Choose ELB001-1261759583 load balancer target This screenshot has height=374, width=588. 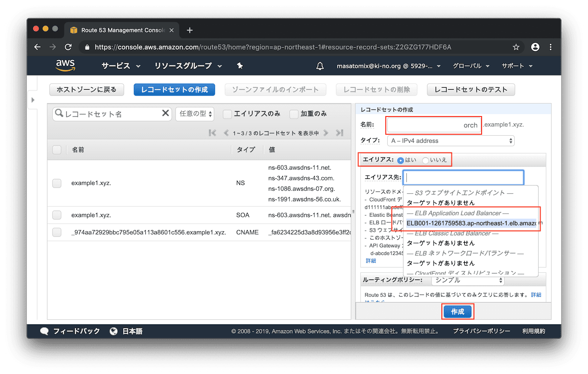click(471, 223)
